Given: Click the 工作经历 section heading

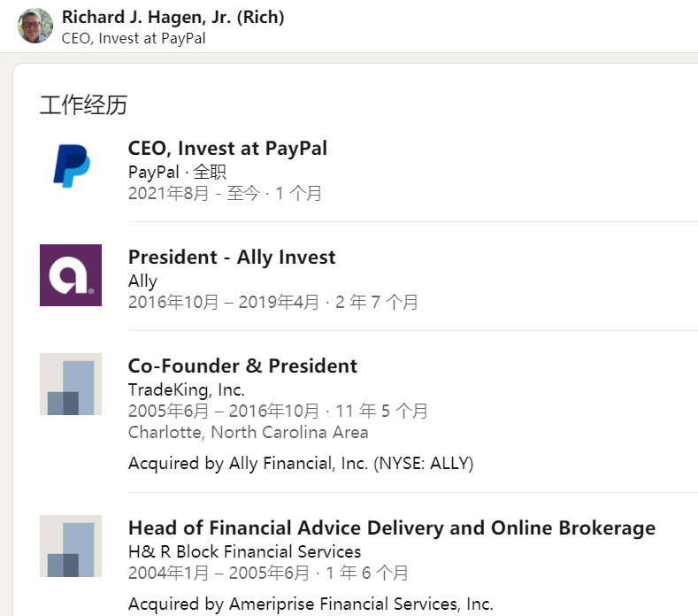Looking at the screenshot, I should tap(83, 105).
